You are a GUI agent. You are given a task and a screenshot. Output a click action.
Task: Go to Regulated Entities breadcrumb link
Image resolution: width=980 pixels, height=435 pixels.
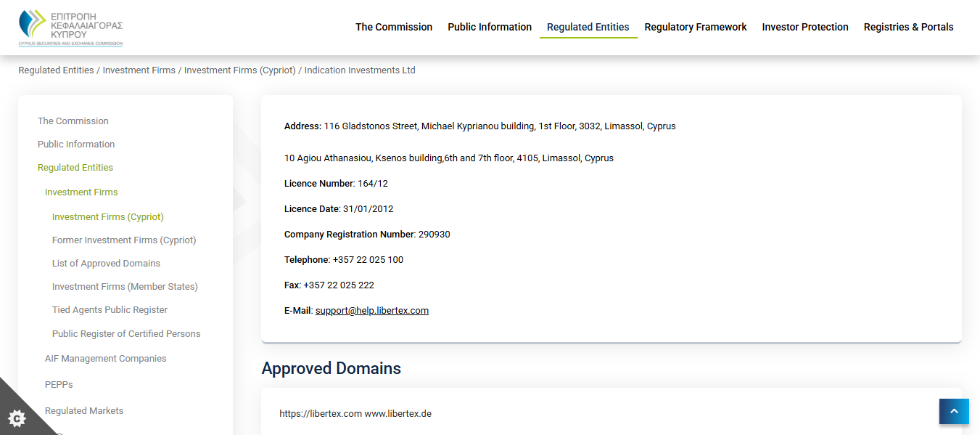pos(56,70)
